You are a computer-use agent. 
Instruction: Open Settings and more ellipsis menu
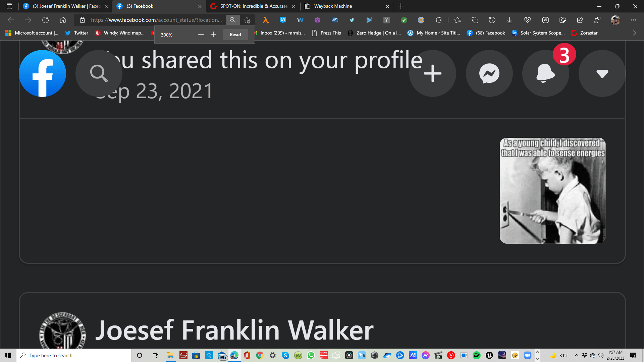coord(633,20)
